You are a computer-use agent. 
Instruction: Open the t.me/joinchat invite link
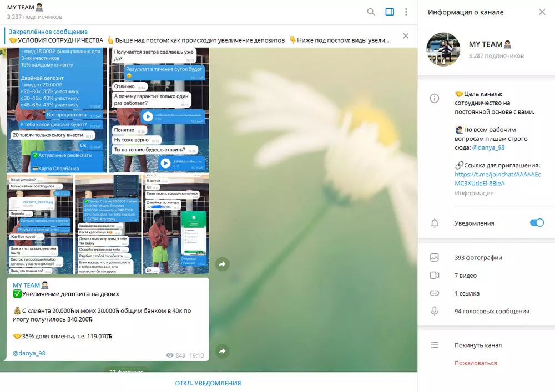coord(498,179)
